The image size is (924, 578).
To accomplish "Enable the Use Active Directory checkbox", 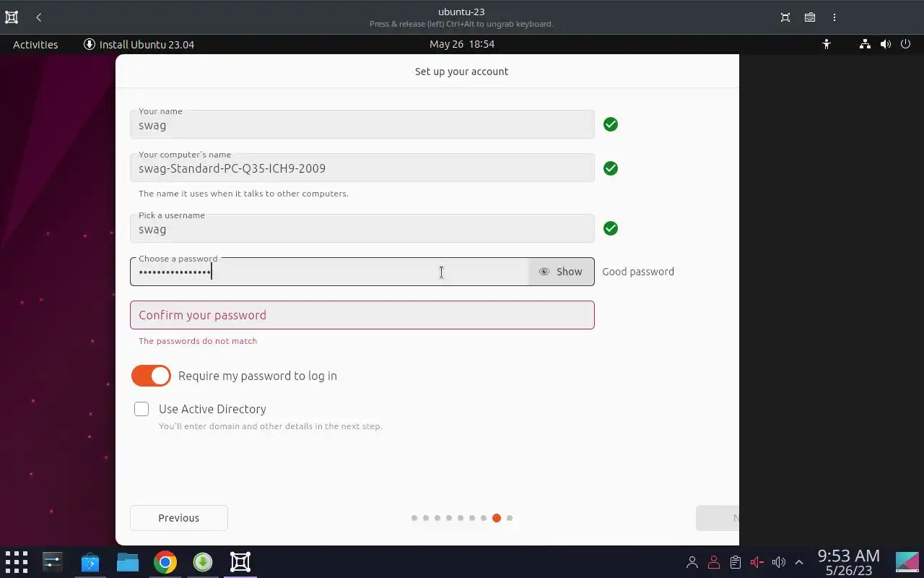I will tap(141, 409).
